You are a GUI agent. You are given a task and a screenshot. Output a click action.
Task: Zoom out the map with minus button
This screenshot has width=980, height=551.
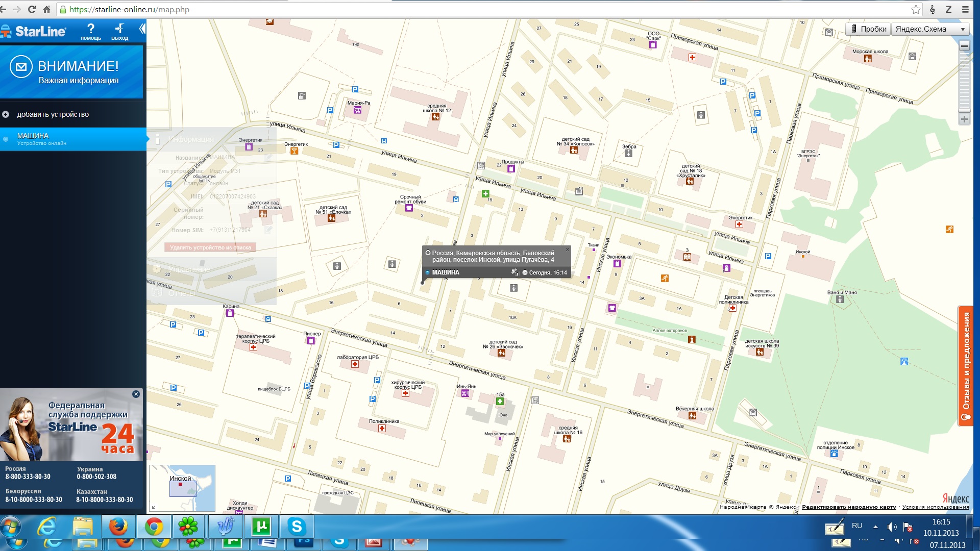[964, 46]
